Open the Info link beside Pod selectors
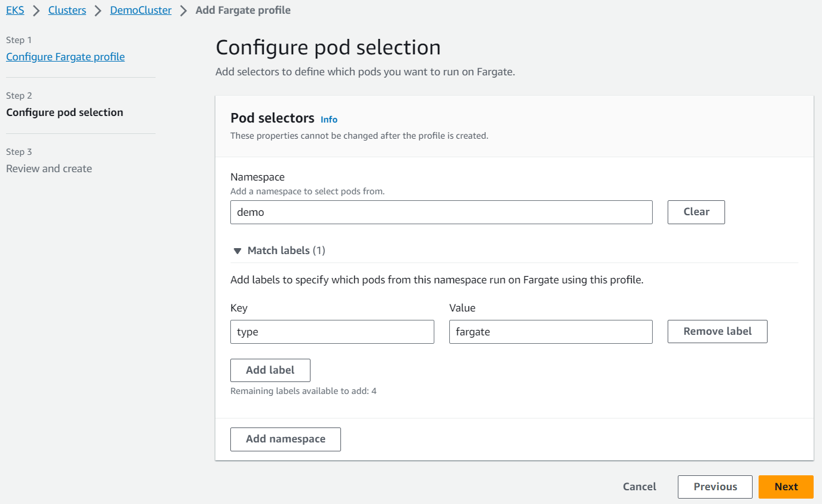Viewport: 822px width, 504px height. pyautogui.click(x=329, y=120)
